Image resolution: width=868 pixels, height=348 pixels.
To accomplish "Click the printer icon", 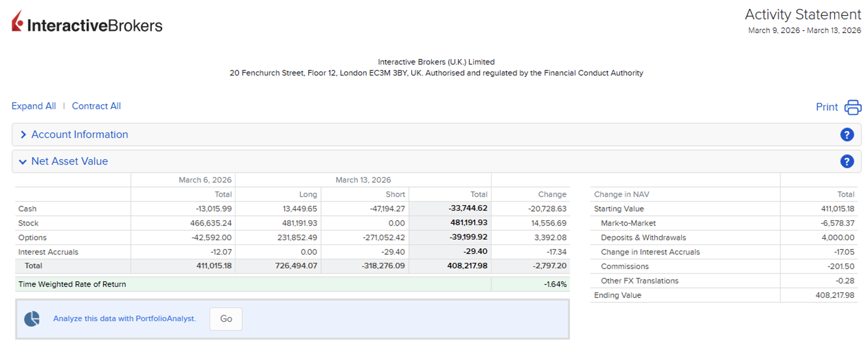I will [x=853, y=107].
